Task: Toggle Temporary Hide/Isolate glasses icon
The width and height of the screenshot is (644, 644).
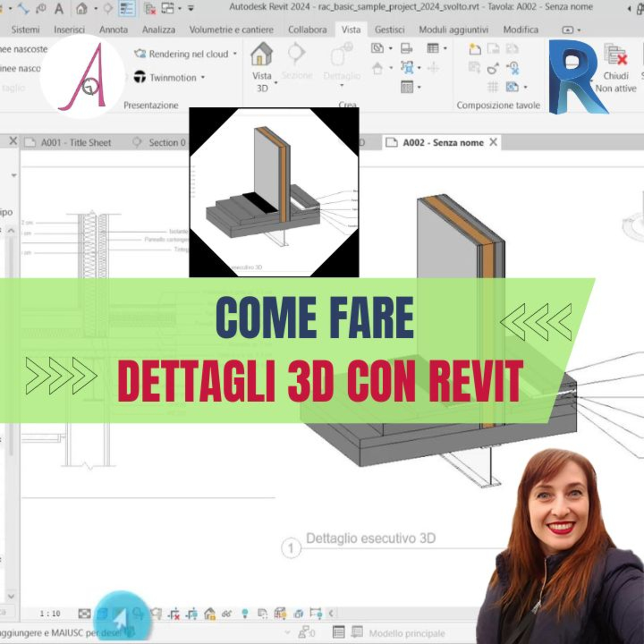Action: [227, 613]
